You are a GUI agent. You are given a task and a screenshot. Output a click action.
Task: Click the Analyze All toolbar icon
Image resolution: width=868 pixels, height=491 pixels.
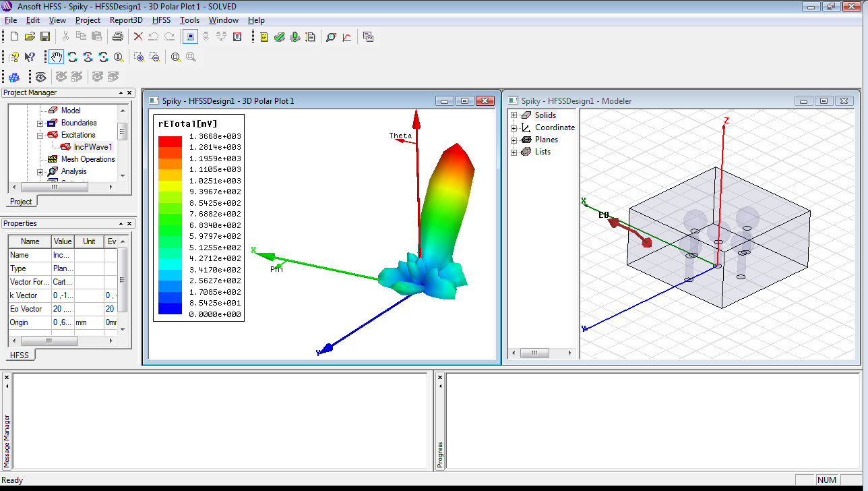pos(294,37)
